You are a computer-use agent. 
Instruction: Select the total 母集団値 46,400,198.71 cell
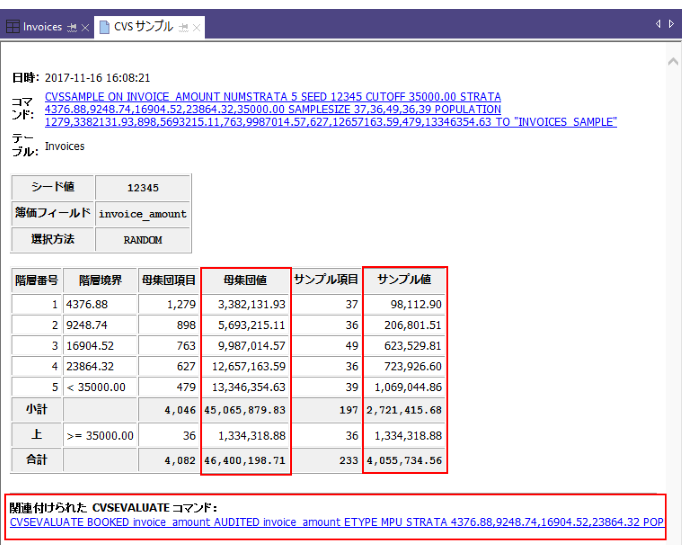pos(246,461)
